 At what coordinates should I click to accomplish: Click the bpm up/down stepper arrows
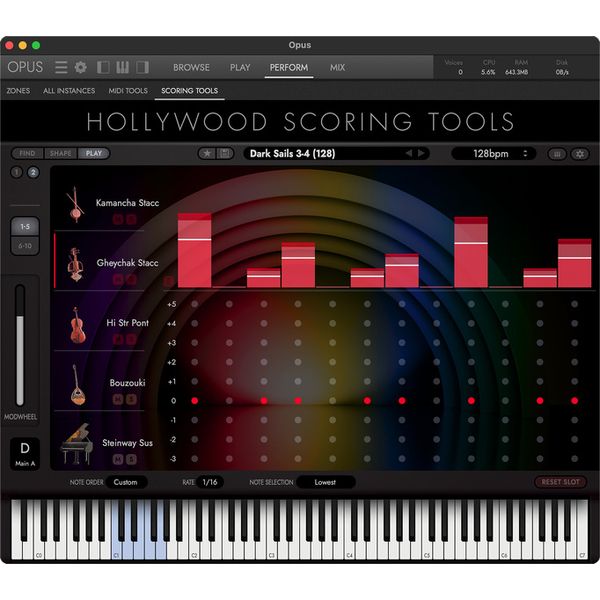click(x=525, y=153)
